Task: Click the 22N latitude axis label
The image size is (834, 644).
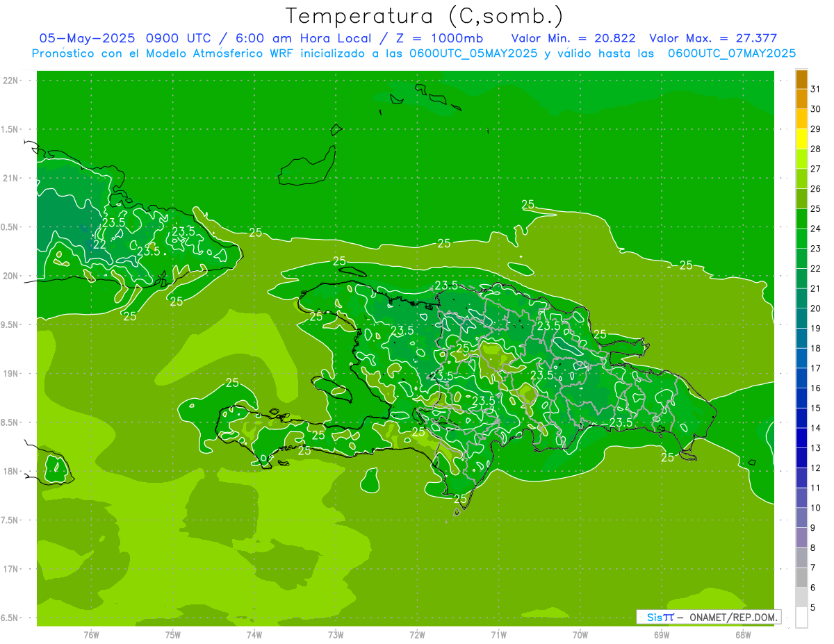Action: tap(12, 81)
